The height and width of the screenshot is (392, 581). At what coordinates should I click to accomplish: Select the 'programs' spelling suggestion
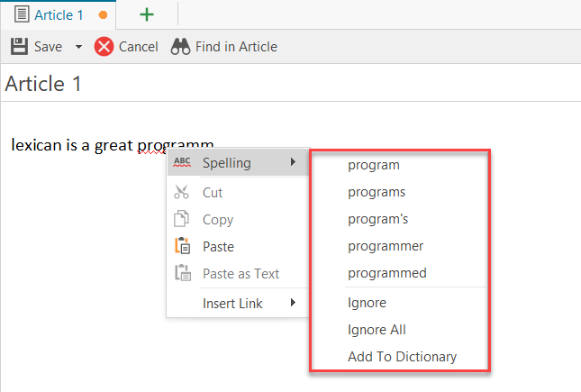377,192
